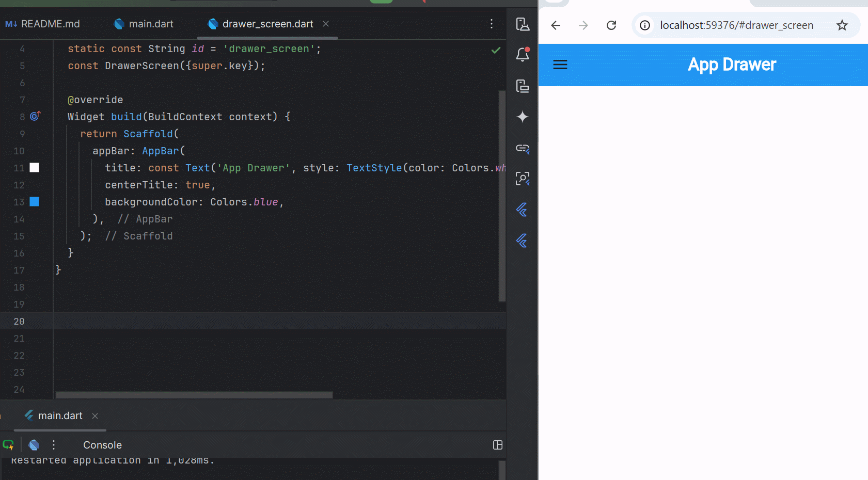
Task: Open the editor tabs more options menu
Action: [x=492, y=24]
